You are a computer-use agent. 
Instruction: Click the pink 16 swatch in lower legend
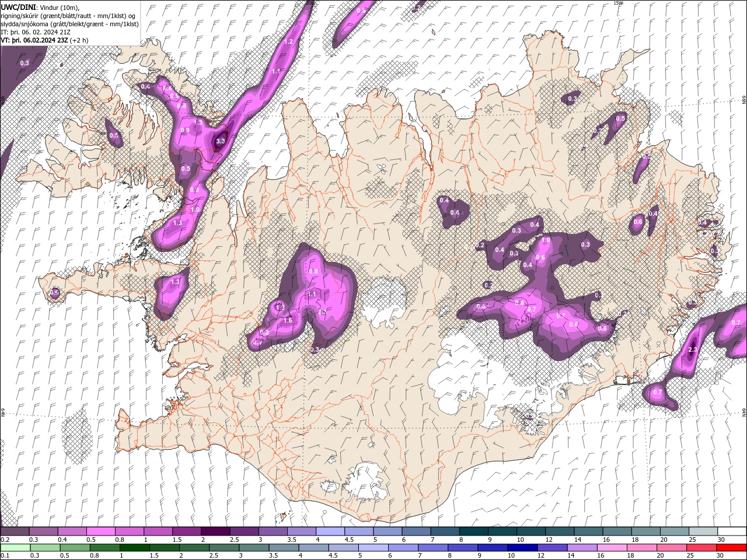[612, 548]
